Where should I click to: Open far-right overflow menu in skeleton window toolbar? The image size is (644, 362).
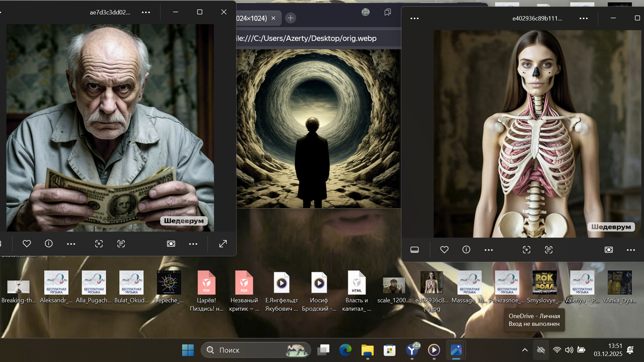click(x=631, y=249)
